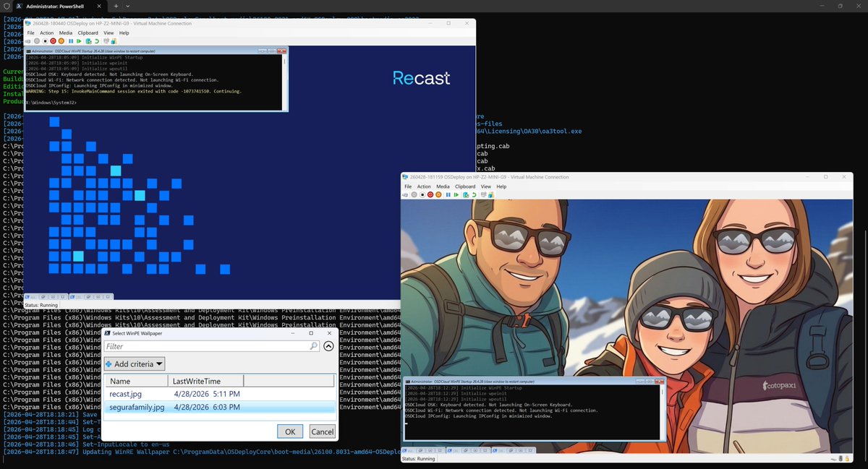This screenshot has height=469, width=868.
Task: Click Cancel in Select WinPE Wallpaper dialog
Action: coord(323,431)
